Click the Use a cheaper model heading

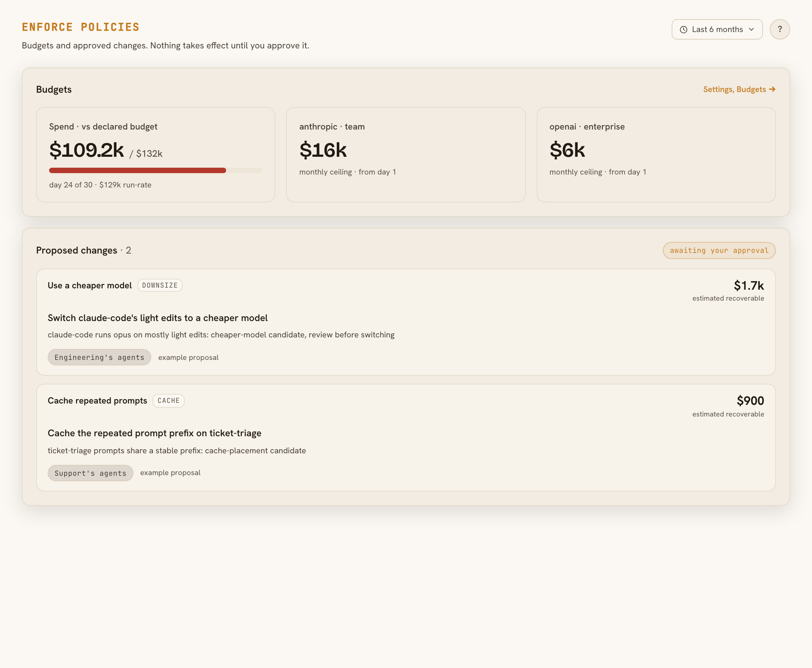tap(90, 286)
